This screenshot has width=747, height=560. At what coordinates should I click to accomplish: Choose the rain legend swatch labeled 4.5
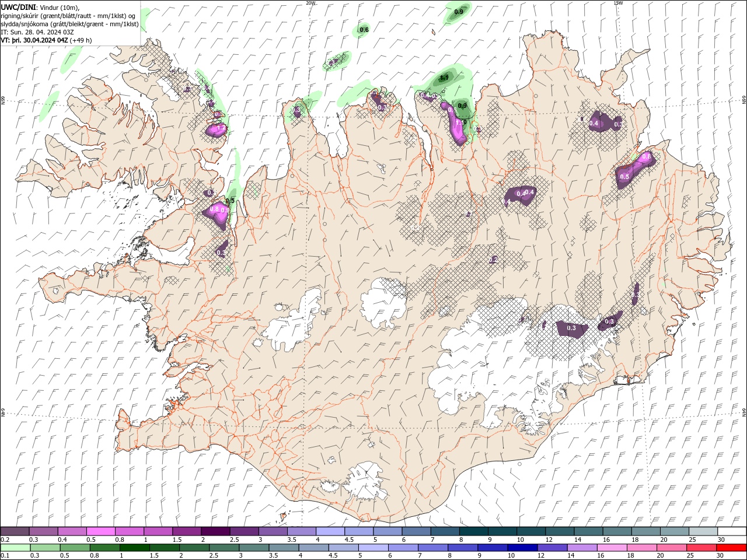click(x=343, y=548)
